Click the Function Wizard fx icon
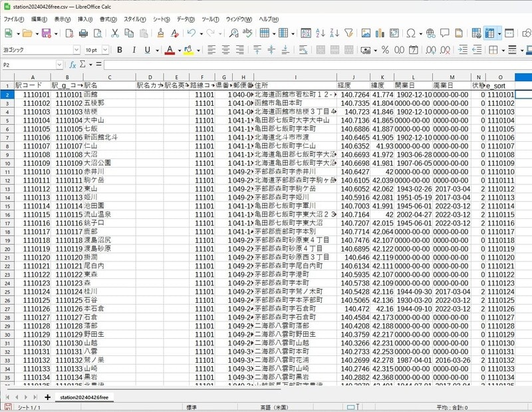The height and width of the screenshot is (412, 532). click(72, 65)
